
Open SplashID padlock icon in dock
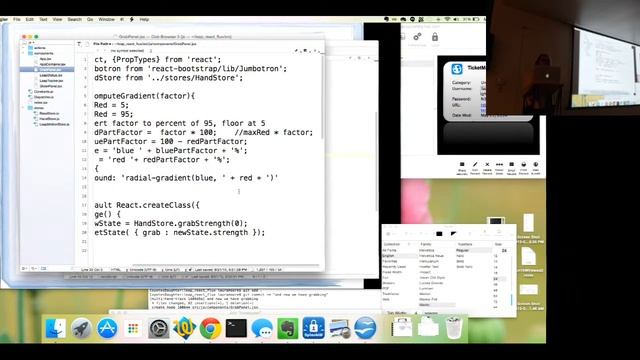point(313,329)
